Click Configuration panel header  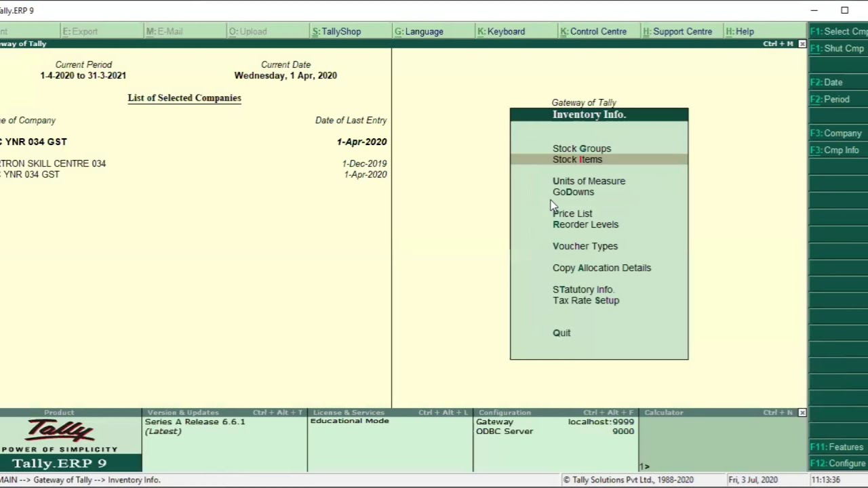click(x=556, y=413)
